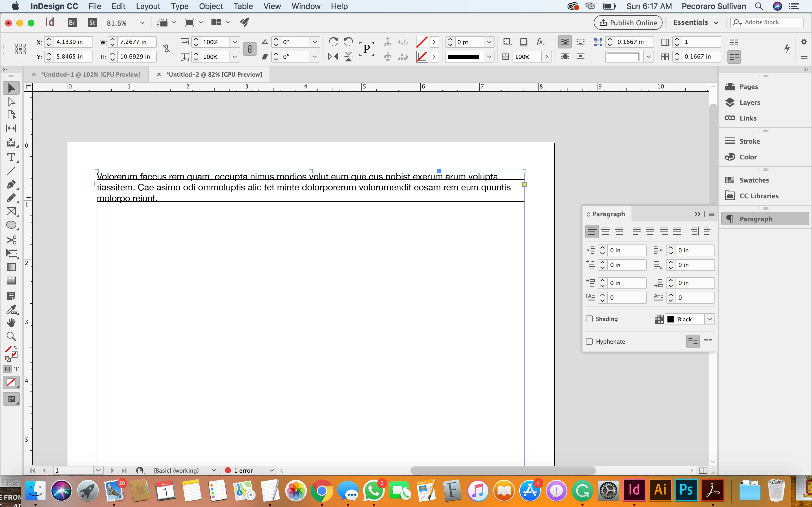Open Adobe Bridge from Br icon
The image size is (812, 507).
point(72,23)
